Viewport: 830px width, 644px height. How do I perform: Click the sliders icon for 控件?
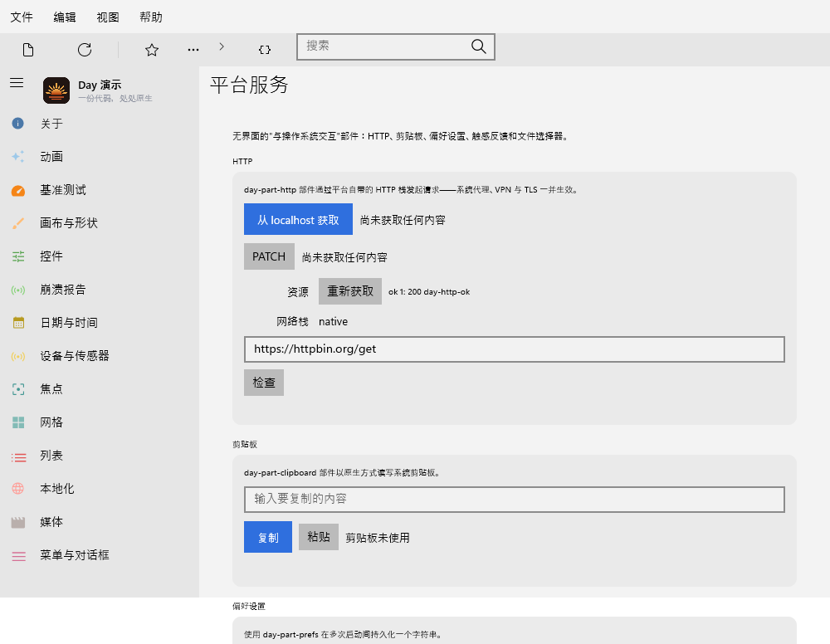[x=18, y=256]
